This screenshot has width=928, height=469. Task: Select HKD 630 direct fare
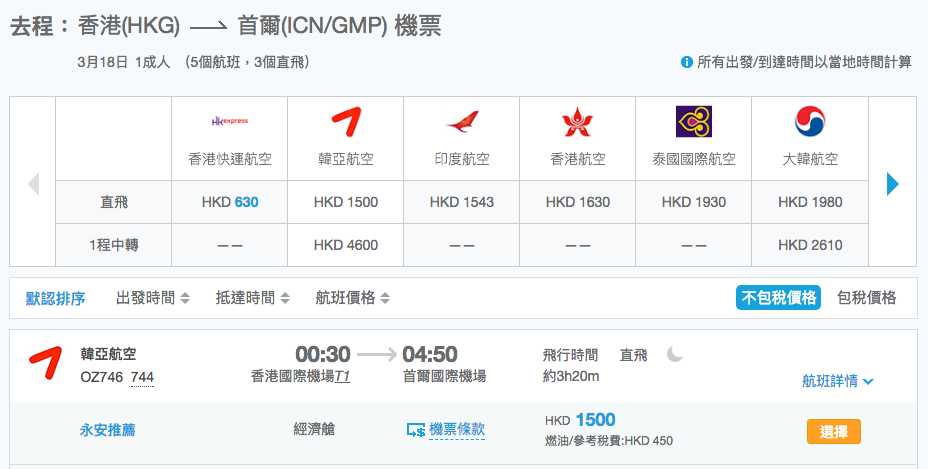[x=230, y=202]
